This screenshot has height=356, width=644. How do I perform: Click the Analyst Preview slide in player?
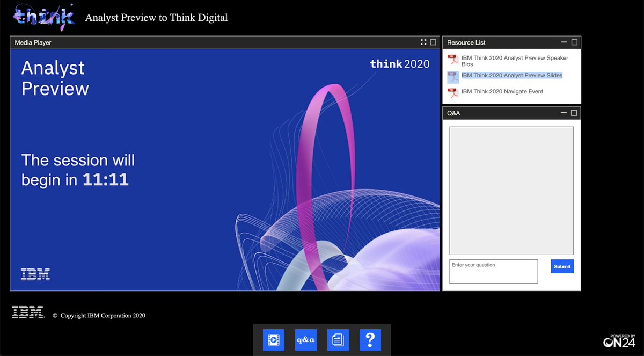click(x=225, y=170)
